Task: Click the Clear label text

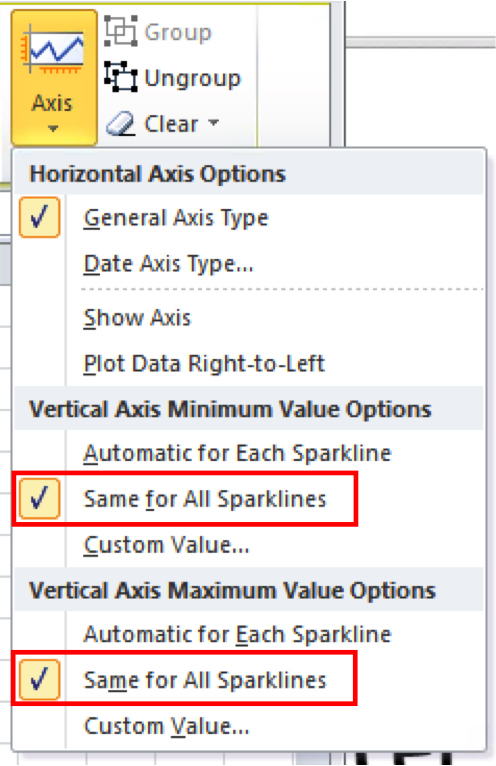Action: click(171, 124)
